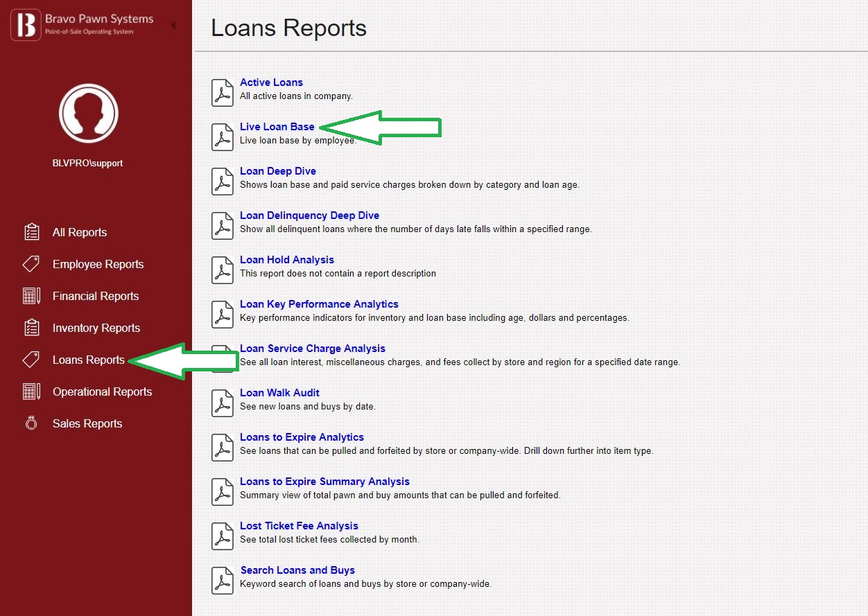Click the PDF icon beside Live Loan Base
This screenshot has height=616, width=868.
pos(222,137)
